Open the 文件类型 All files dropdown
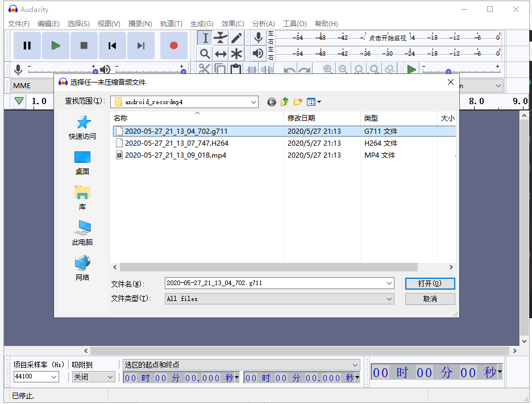 coord(389,299)
